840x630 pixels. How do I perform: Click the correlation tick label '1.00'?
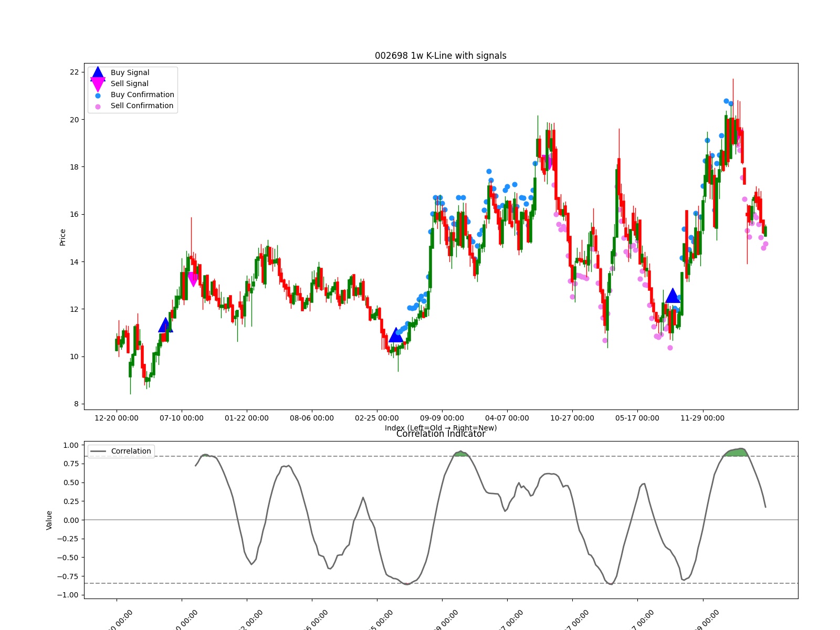pyautogui.click(x=71, y=445)
